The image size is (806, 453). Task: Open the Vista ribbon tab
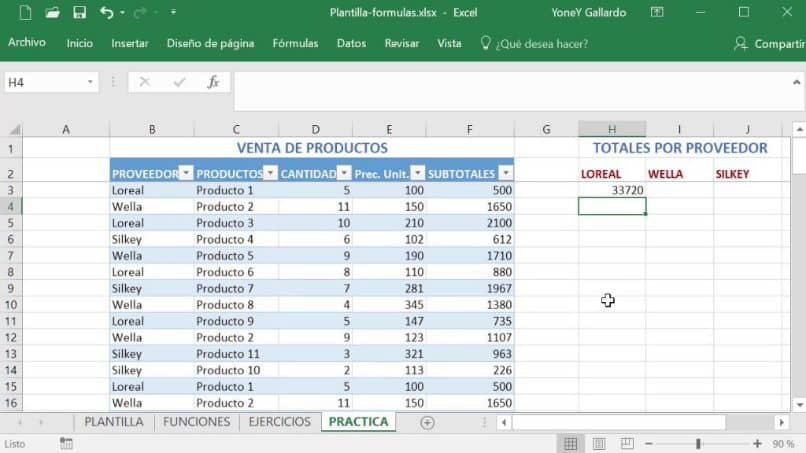coord(449,43)
